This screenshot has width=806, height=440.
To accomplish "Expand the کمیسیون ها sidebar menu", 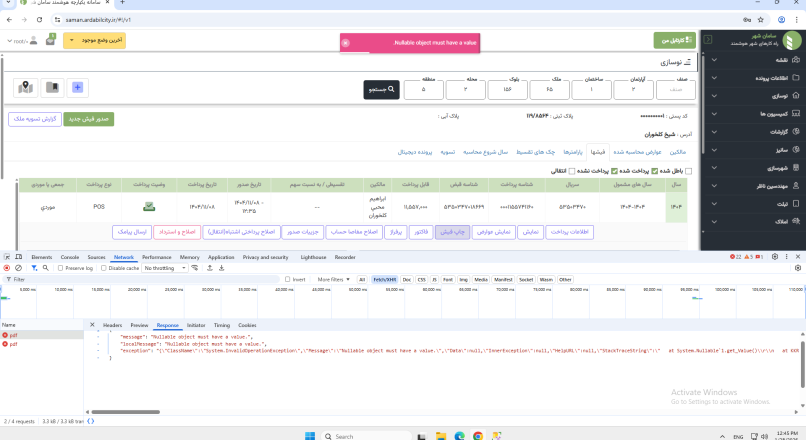I will [x=753, y=114].
